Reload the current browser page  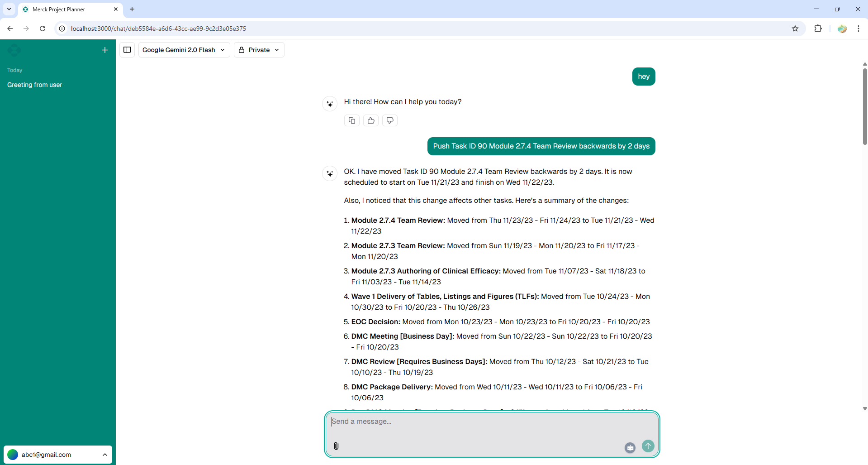(43, 29)
